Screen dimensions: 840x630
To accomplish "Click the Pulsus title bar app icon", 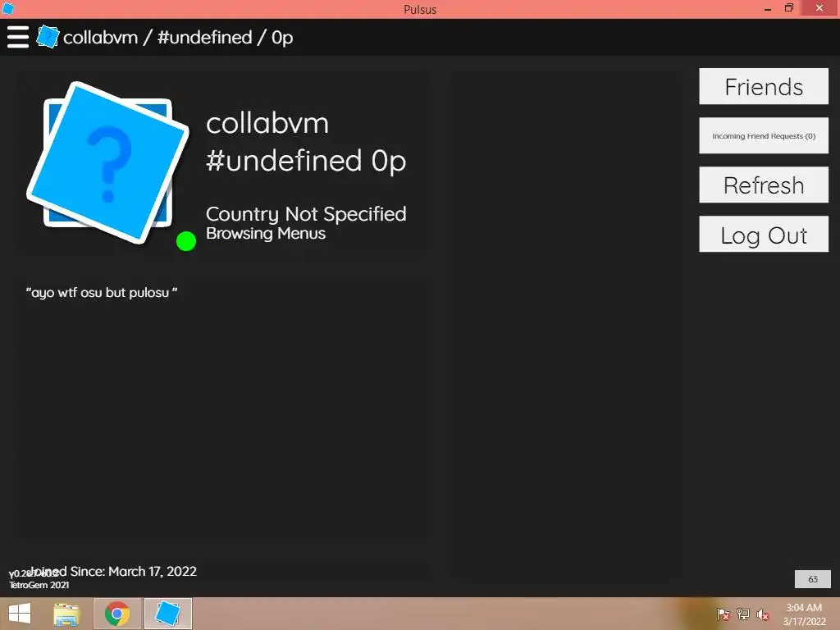I will (x=7, y=8).
